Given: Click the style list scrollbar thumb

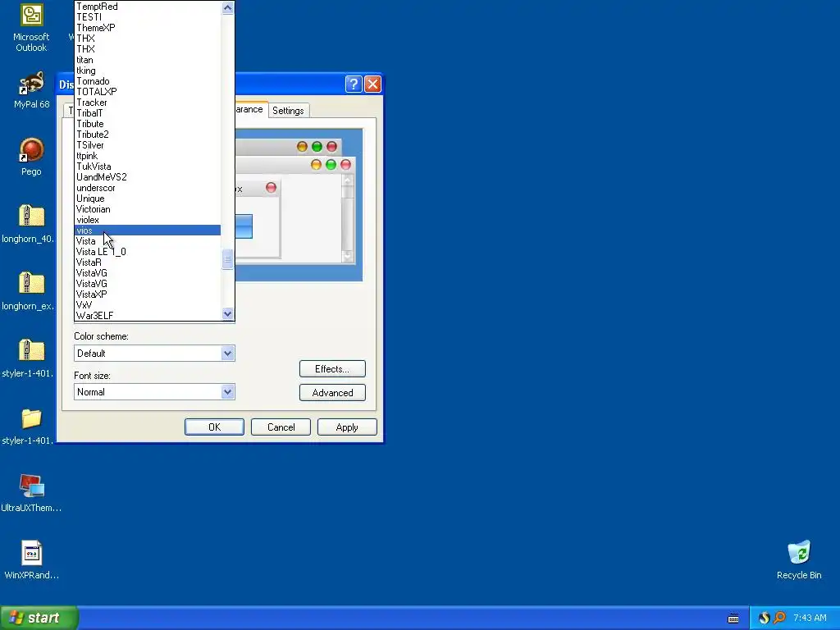Looking at the screenshot, I should (228, 259).
